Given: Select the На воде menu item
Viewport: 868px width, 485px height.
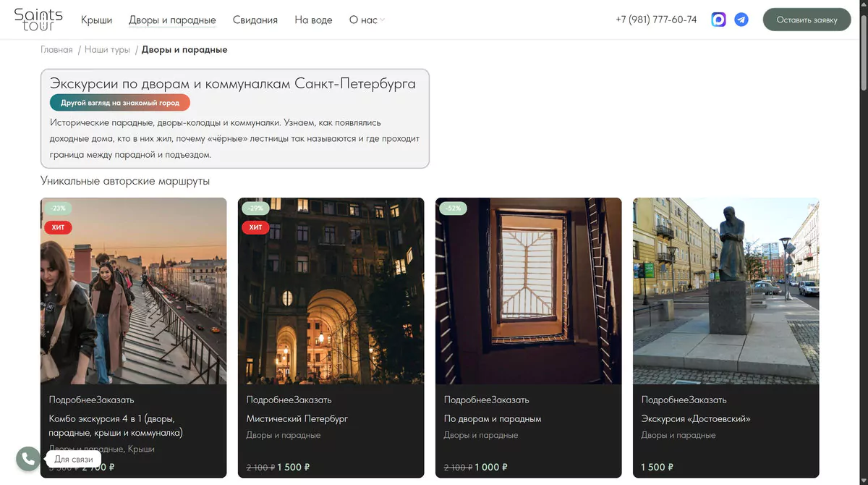Looking at the screenshot, I should 313,20.
